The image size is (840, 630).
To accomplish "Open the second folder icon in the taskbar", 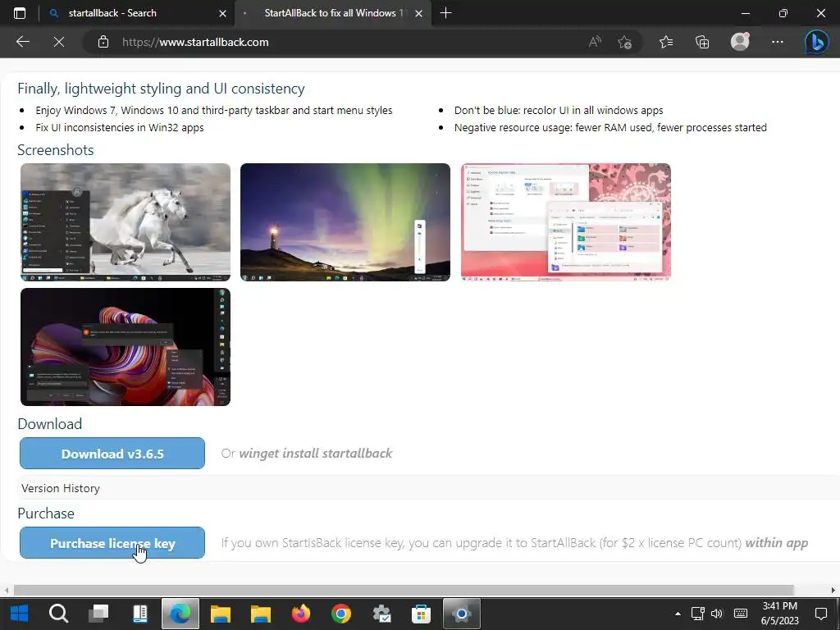I will [260, 614].
